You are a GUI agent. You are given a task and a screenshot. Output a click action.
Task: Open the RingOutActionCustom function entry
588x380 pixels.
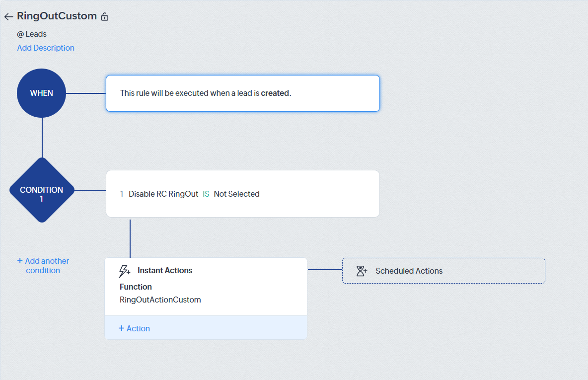(160, 300)
